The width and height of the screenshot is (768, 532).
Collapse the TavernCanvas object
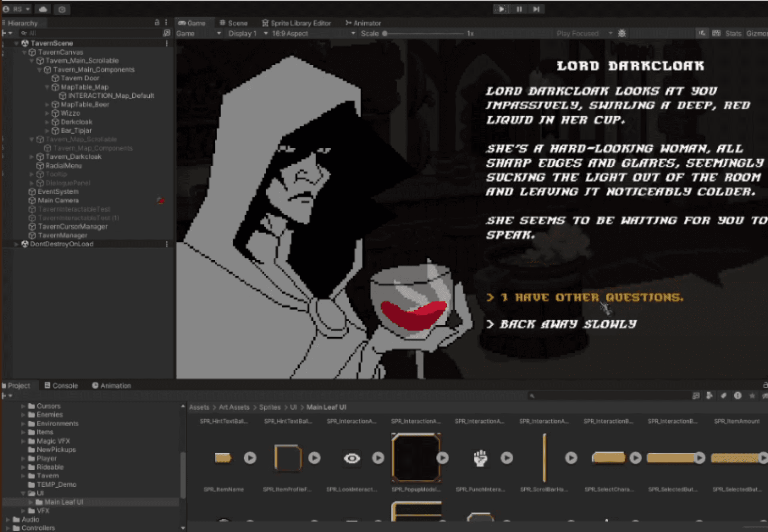[x=24, y=52]
